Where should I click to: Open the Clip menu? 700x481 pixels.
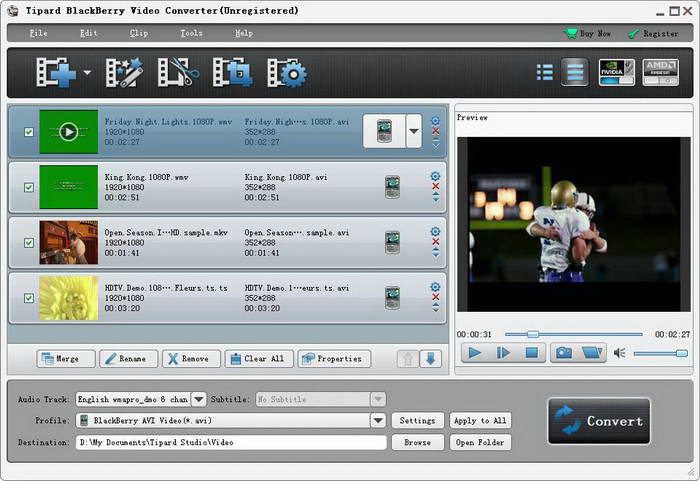click(x=139, y=33)
